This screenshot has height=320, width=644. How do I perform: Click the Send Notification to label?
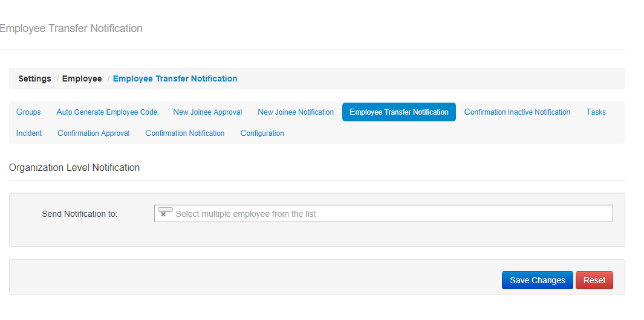(80, 214)
